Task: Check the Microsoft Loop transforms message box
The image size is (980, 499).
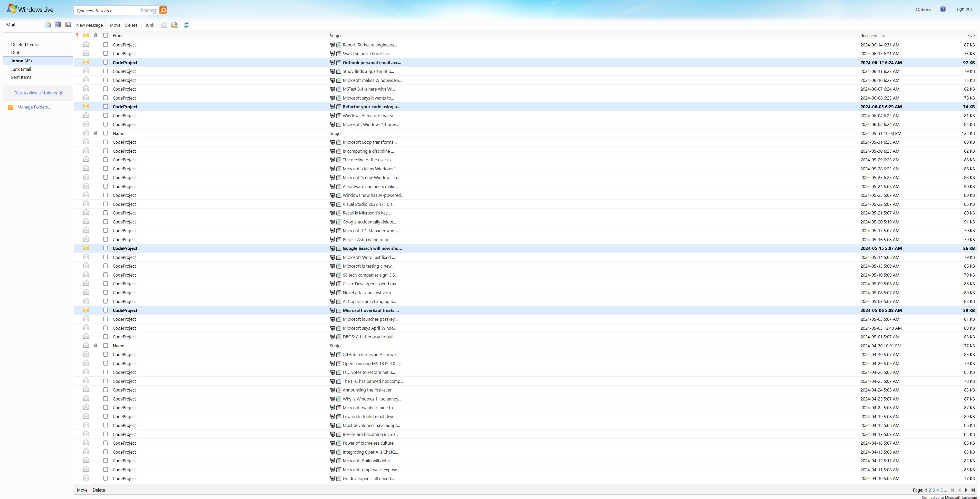Action: coord(105,142)
